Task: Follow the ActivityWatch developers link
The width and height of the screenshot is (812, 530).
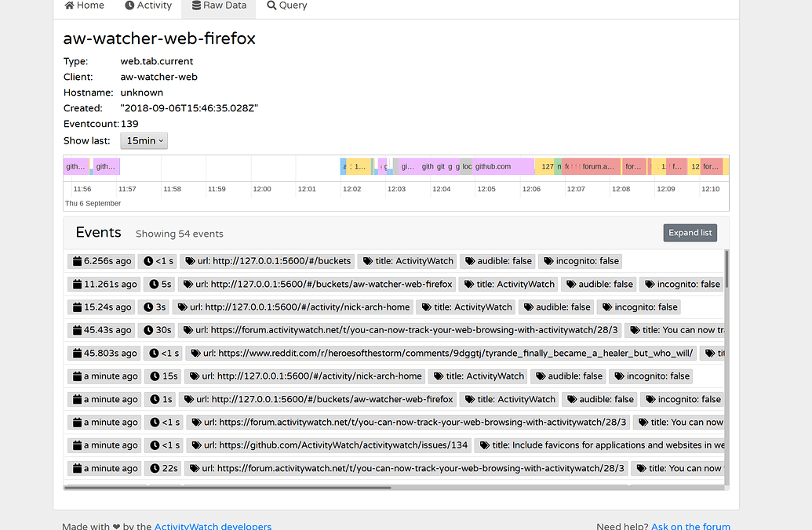Action: coord(213,526)
